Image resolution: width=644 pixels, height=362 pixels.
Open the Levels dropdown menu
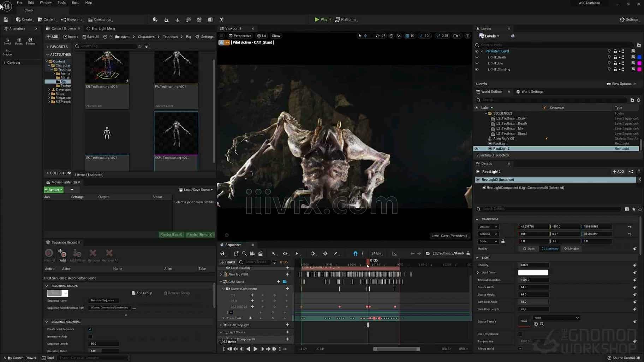(490, 36)
